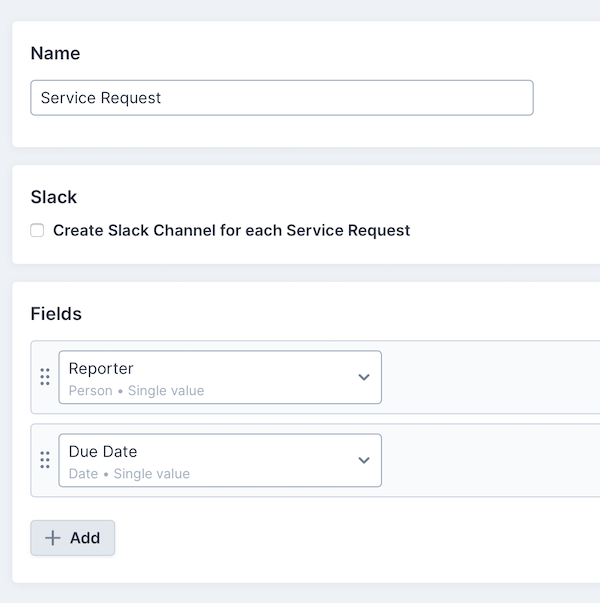600x603 pixels.
Task: Click the Name section heading
Action: 55,53
